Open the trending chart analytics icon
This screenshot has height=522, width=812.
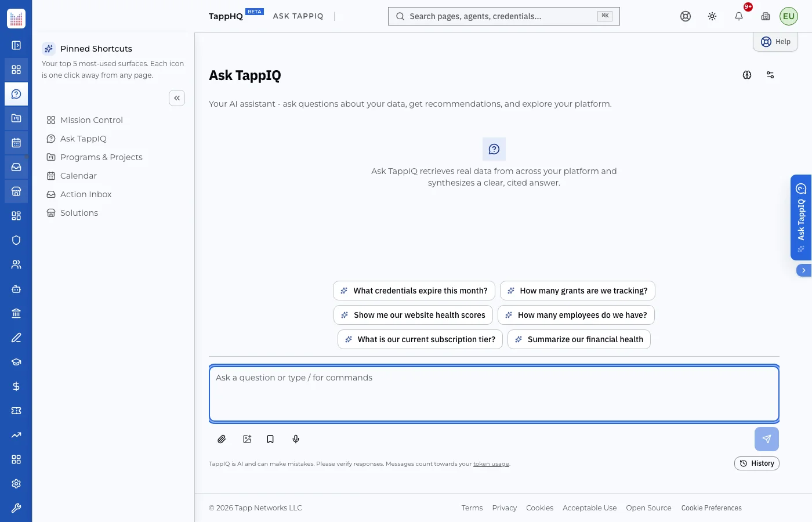click(x=16, y=435)
